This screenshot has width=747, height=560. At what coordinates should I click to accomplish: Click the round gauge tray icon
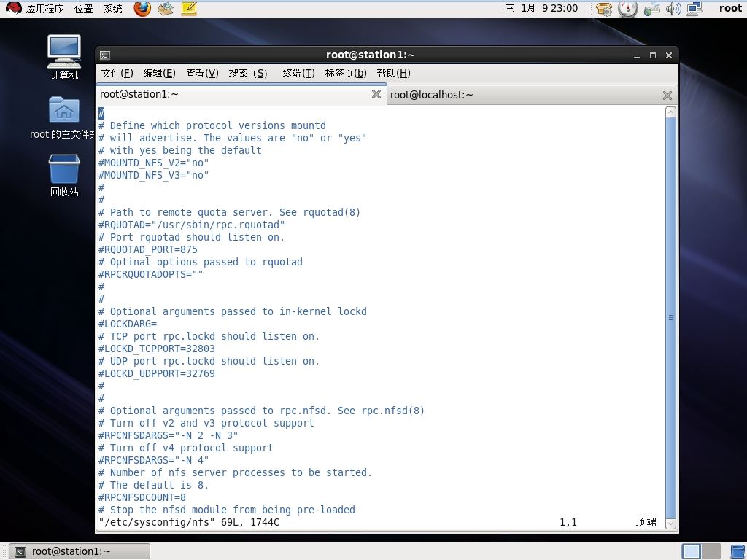tap(627, 9)
